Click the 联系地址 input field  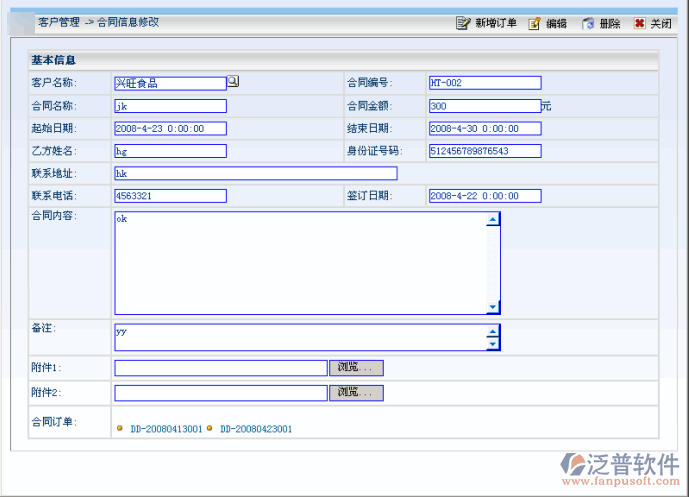255,173
